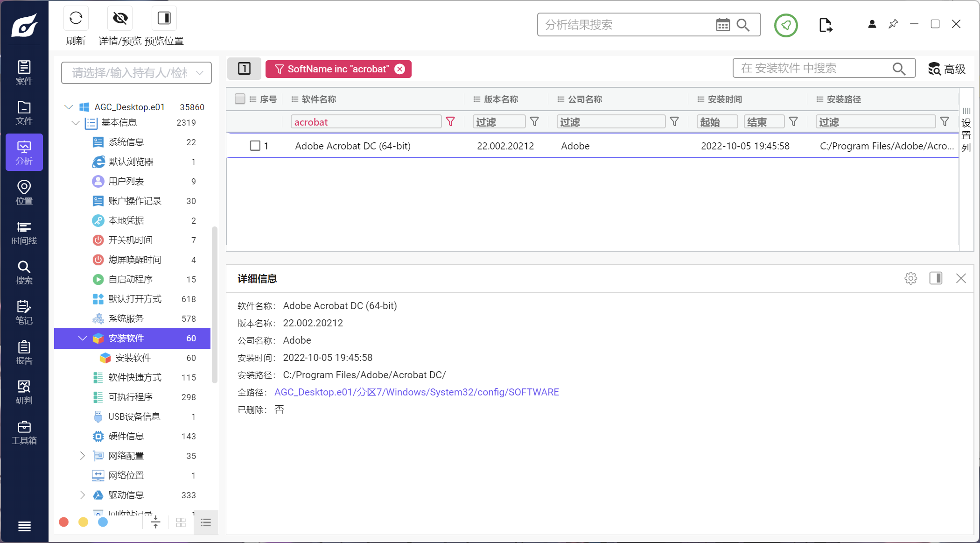Select 软件快捷方式 tree item
980x543 pixels.
pyautogui.click(x=133, y=377)
